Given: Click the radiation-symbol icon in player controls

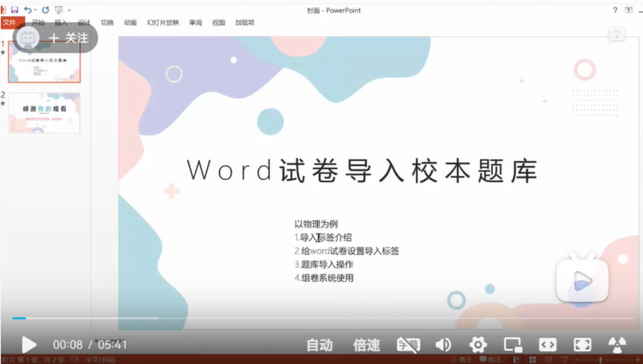Looking at the screenshot, I should [617, 346].
